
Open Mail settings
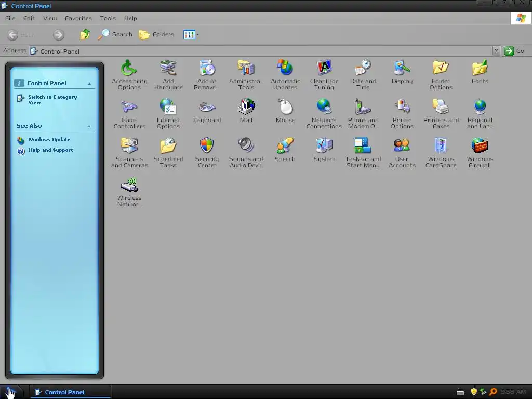point(246,111)
